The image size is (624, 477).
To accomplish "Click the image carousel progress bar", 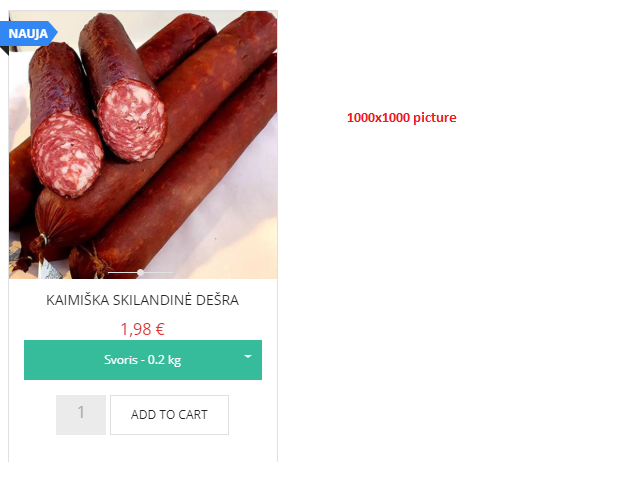I will 140,273.
